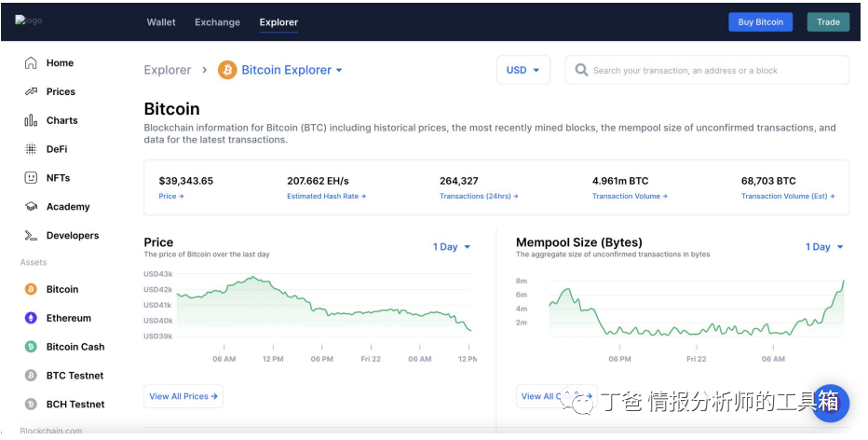Click the 264,327 transactions value

459,181
